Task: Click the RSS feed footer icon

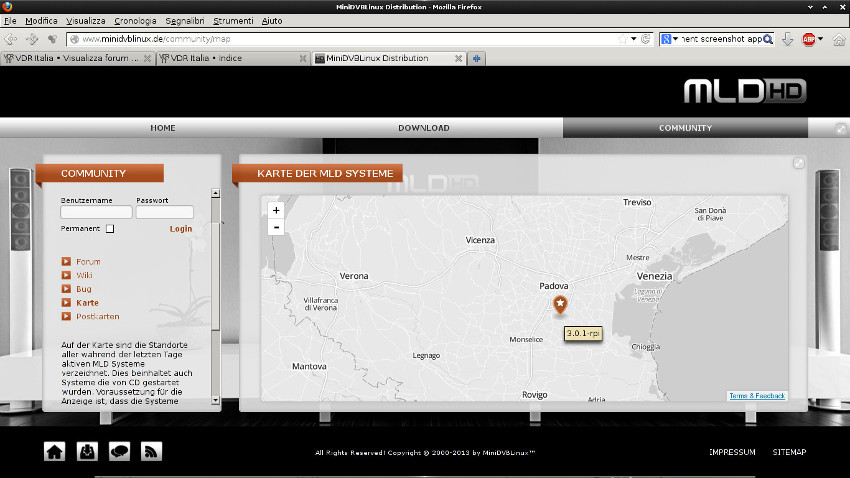Action: 151,451
